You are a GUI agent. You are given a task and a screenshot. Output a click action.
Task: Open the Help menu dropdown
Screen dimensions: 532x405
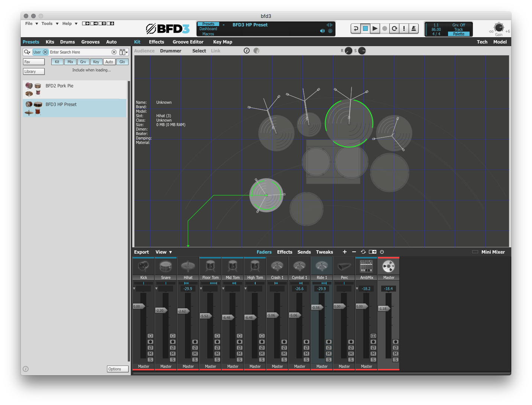[x=70, y=23]
